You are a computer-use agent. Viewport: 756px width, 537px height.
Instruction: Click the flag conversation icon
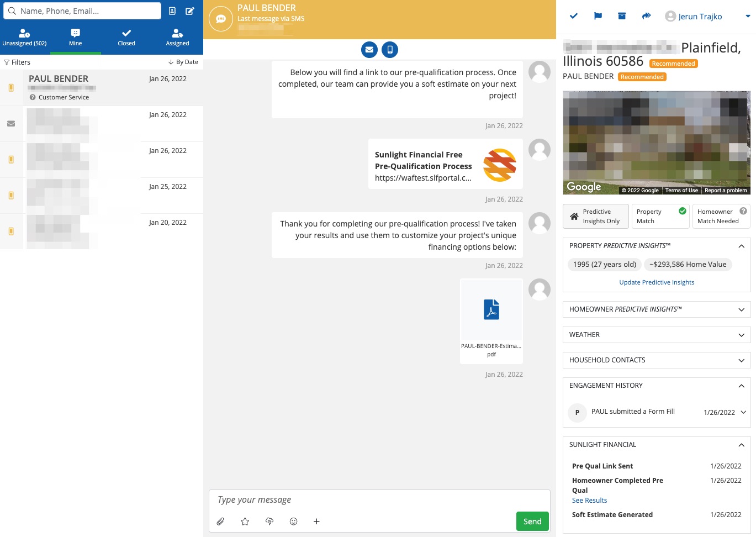598,17
